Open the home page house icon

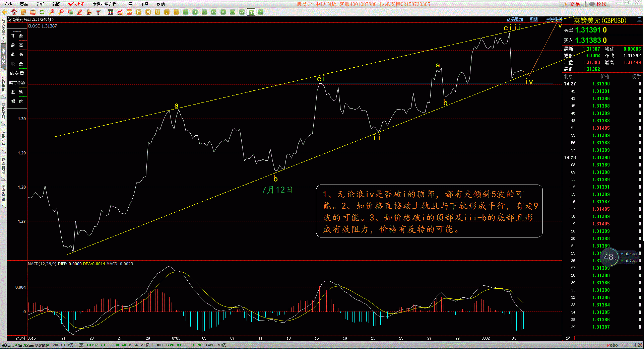[x=14, y=12]
